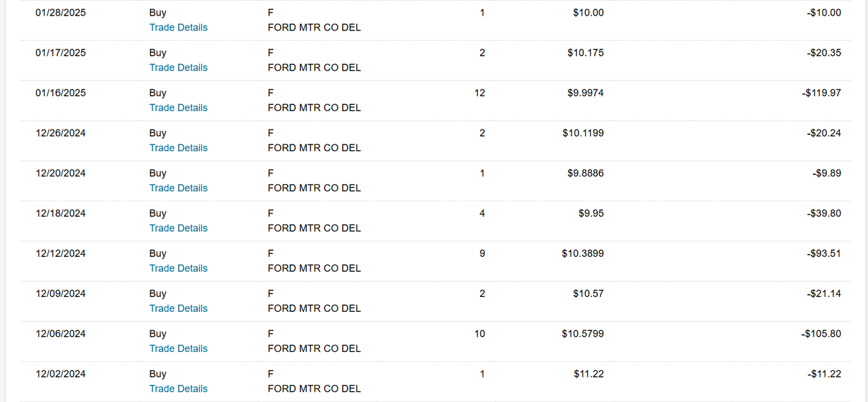Select the 01/16/2025 date cell

pyautogui.click(x=61, y=93)
